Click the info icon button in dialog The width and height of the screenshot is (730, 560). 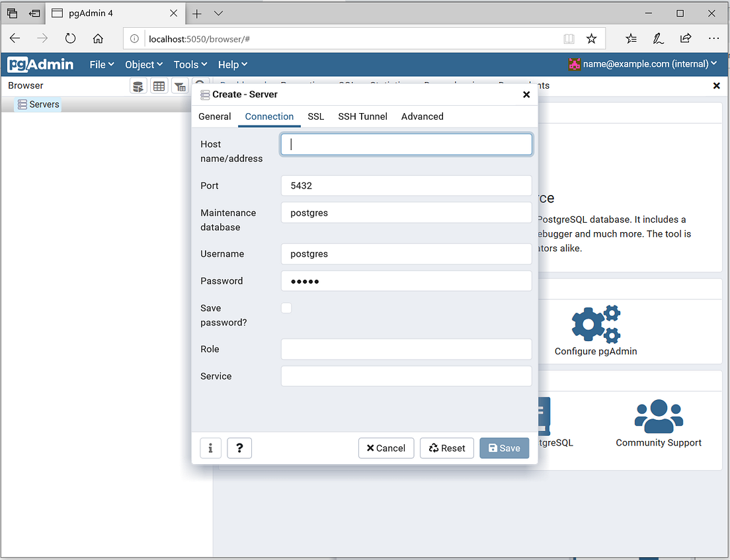[210, 448]
